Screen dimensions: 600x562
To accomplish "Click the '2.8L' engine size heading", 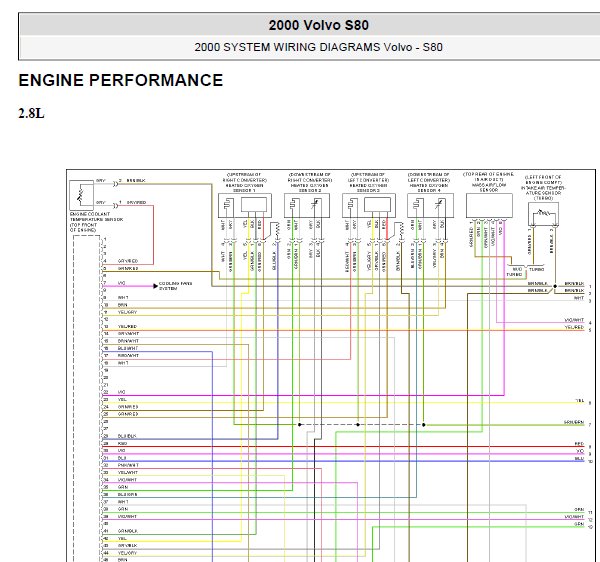I will click(x=31, y=113).
